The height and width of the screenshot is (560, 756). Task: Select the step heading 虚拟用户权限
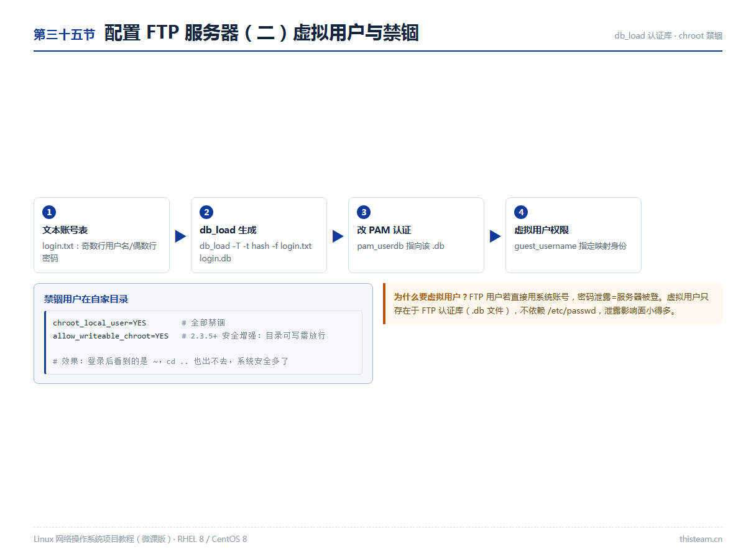(542, 230)
